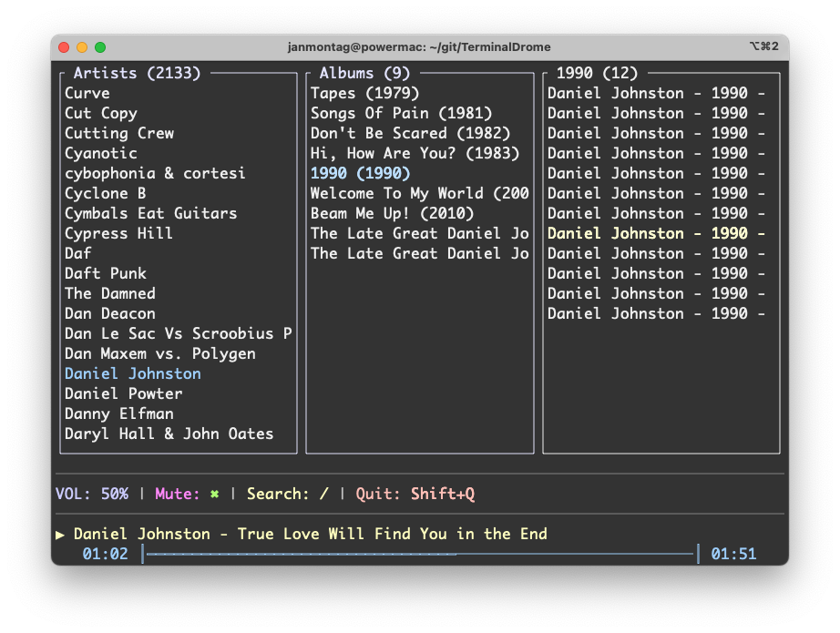Click the elapsed time 01:02

pos(106,554)
